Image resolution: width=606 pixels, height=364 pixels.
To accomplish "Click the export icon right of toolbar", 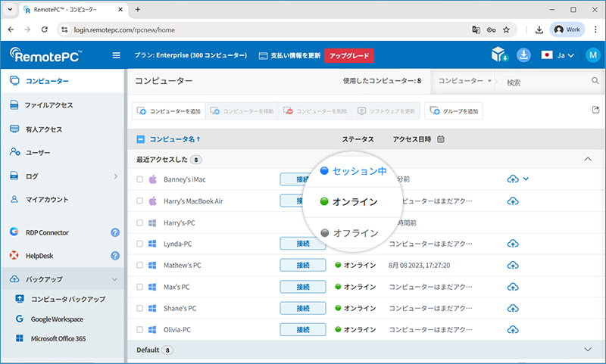I will point(595,110).
